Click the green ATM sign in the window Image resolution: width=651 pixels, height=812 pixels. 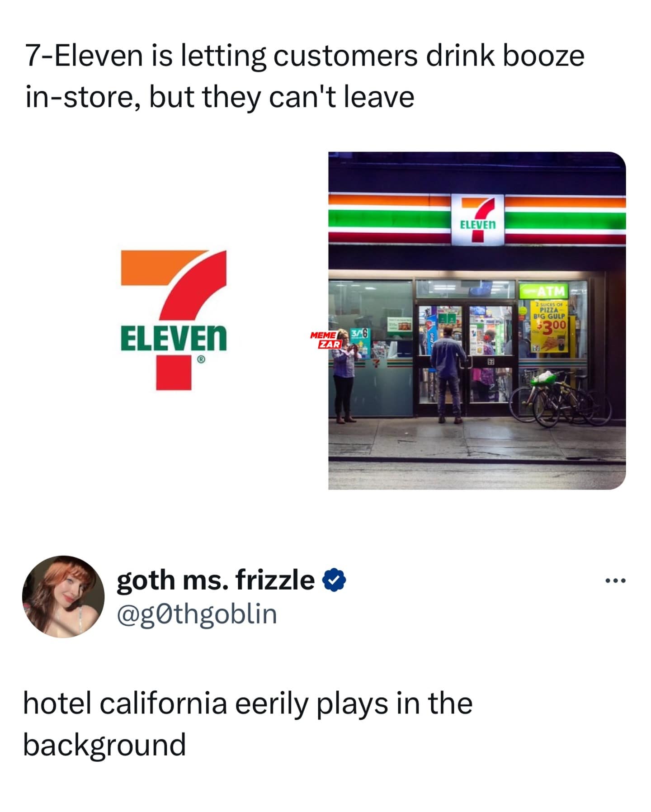point(543,290)
